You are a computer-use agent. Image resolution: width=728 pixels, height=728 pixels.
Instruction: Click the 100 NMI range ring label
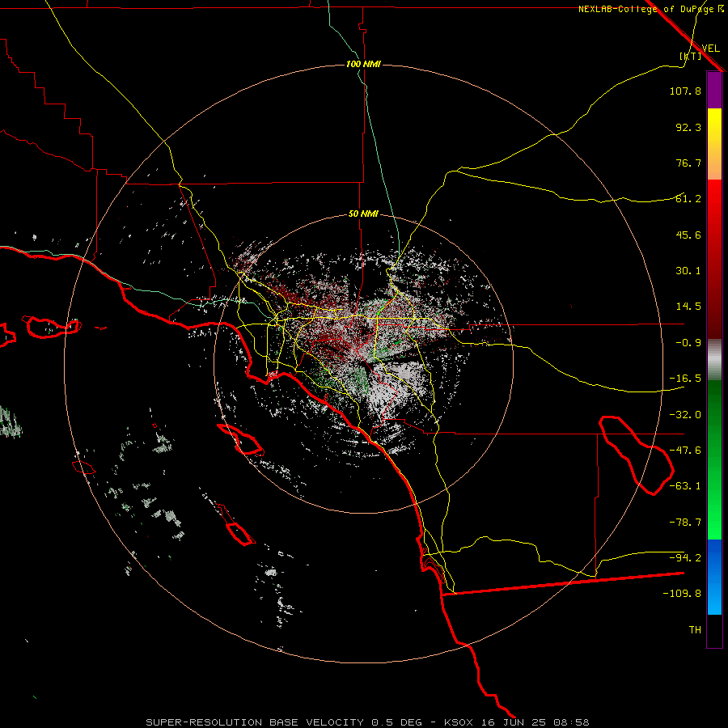point(363,64)
